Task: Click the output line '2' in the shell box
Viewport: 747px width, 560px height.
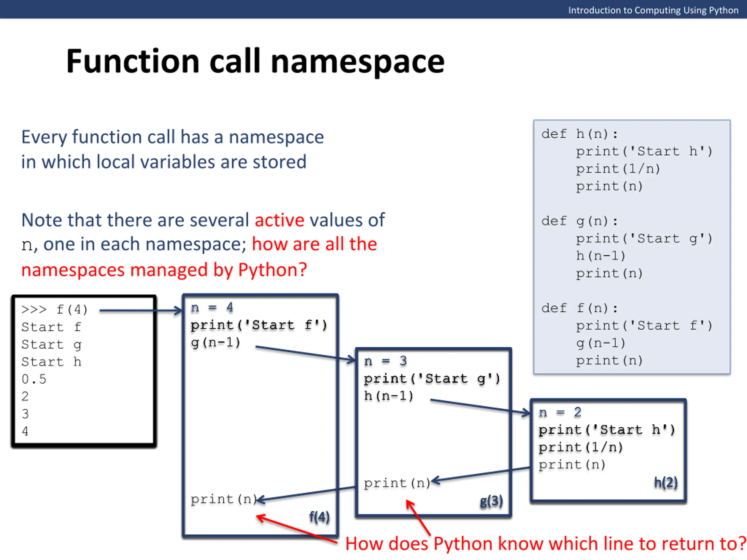Action: pos(25,397)
